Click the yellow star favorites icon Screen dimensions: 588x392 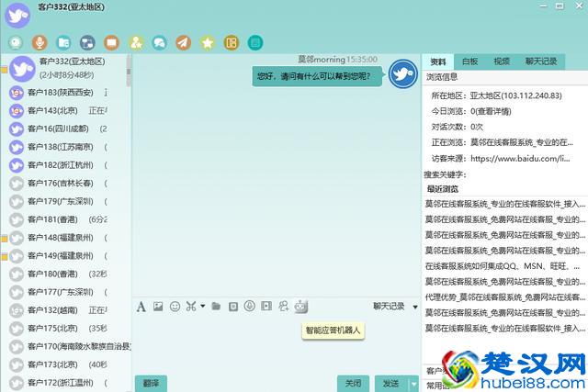tap(208, 43)
